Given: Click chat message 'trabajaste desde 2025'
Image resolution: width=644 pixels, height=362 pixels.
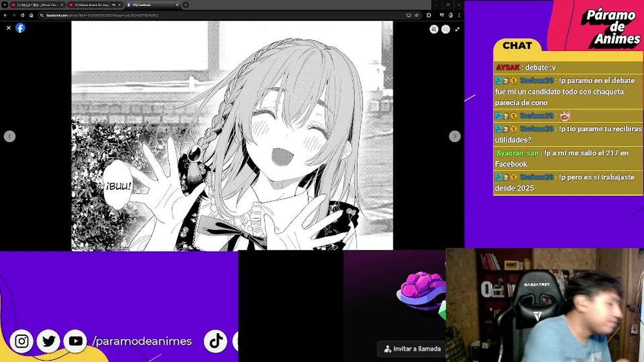Looking at the screenshot, I should tap(568, 183).
